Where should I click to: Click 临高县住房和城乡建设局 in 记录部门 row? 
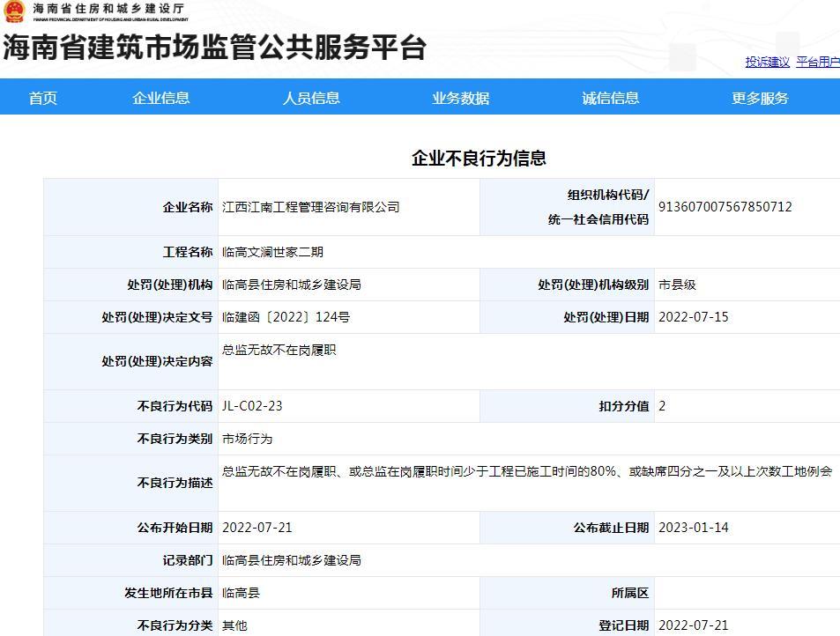pyautogui.click(x=292, y=560)
